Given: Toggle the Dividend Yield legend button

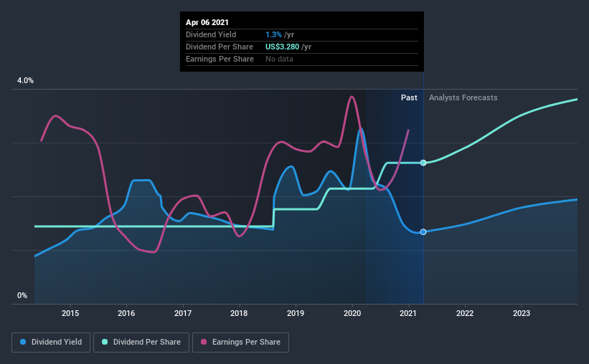Looking at the screenshot, I should click(52, 343).
